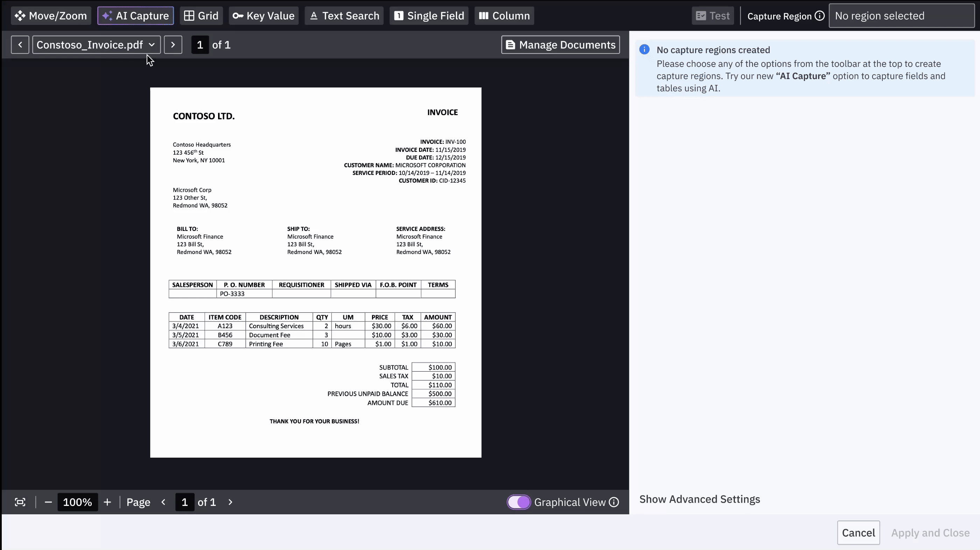980x550 pixels.
Task: Click the bottom page number field
Action: pos(184,502)
